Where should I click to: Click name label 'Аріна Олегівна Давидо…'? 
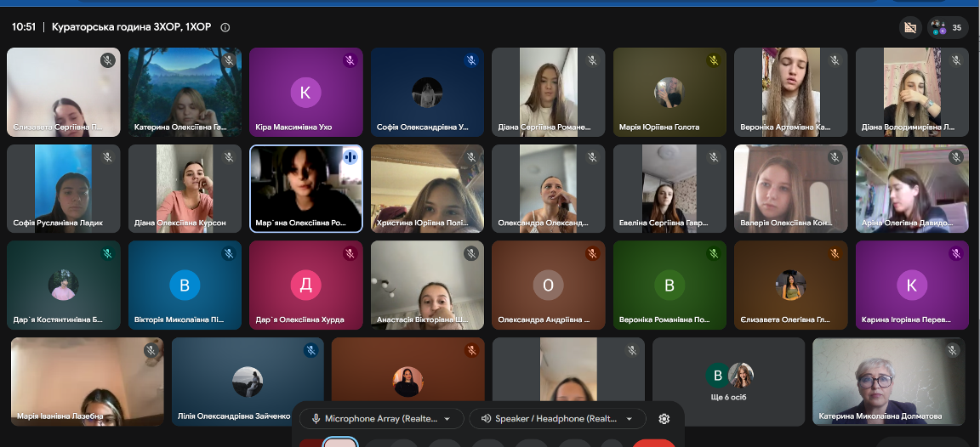click(x=907, y=223)
